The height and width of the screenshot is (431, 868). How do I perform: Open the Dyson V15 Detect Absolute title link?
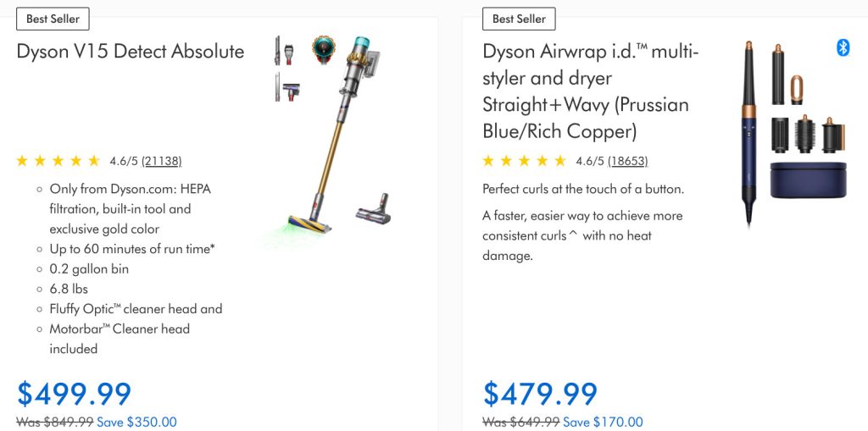tap(131, 51)
